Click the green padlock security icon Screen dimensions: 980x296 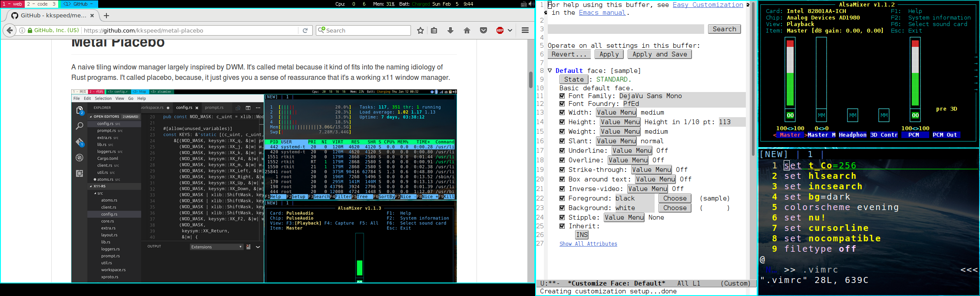(30, 30)
